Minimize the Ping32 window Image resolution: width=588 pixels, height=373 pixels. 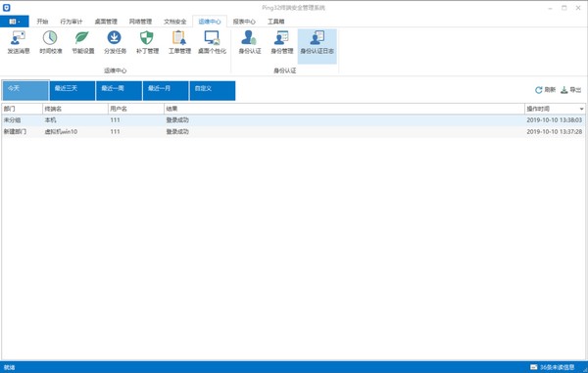pos(551,8)
